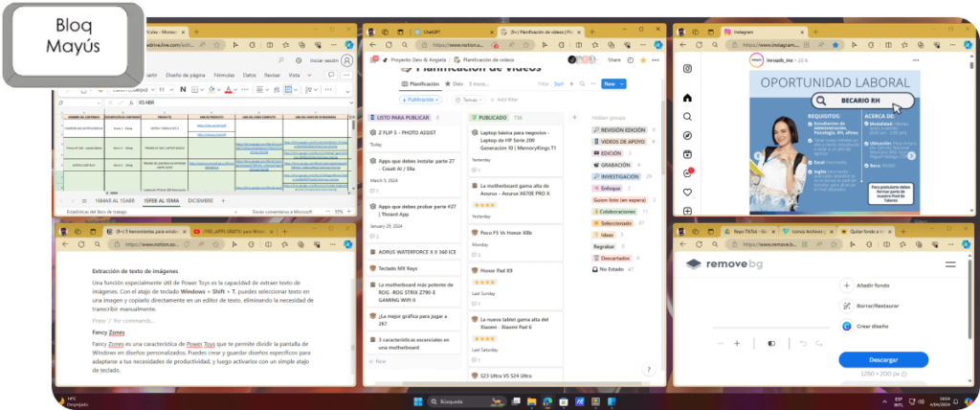Open Excel Fórmulas ribbon tab
The height and width of the screenshot is (410, 980).
coord(224,75)
